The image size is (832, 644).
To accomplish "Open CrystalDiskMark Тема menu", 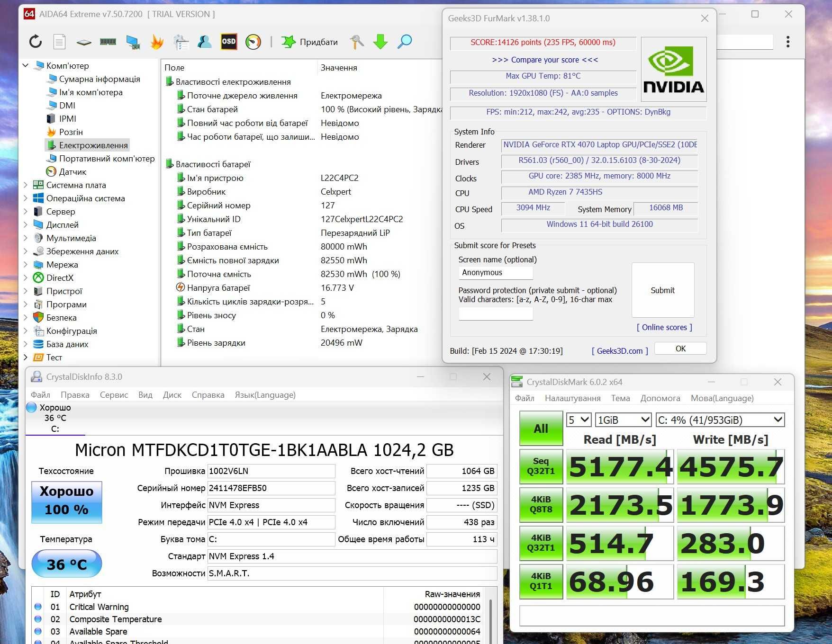I will click(x=620, y=398).
